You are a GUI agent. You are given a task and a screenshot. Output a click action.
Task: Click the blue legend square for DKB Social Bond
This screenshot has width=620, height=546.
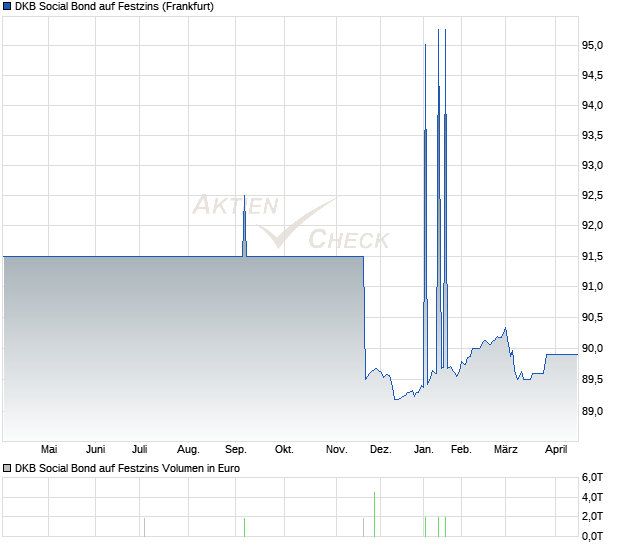pyautogui.click(x=7, y=6)
